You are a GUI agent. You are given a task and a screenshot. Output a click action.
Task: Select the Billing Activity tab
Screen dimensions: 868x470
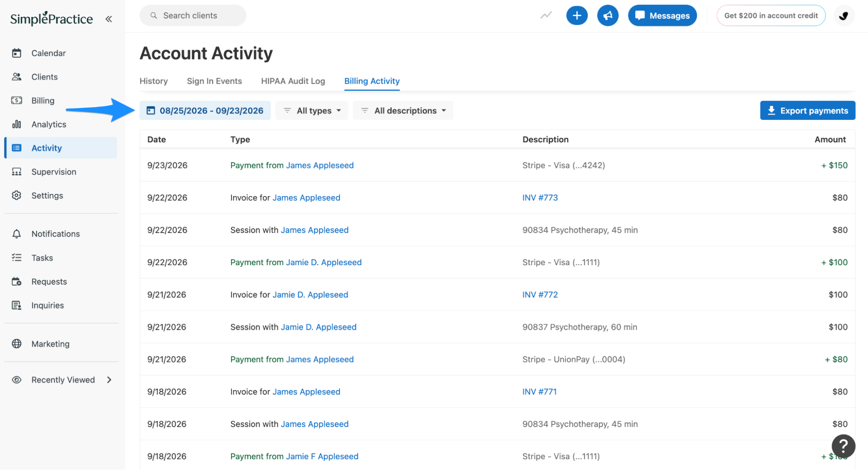coord(372,81)
